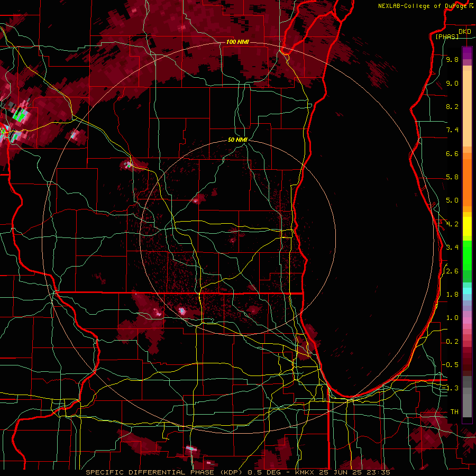Pick the solid orange segment of the color bar

[467, 182]
